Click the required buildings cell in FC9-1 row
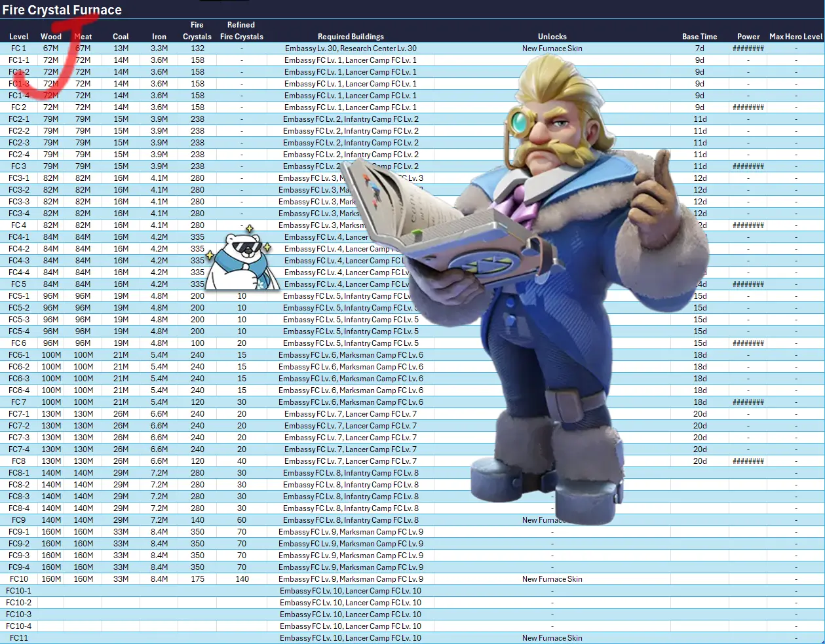The height and width of the screenshot is (644, 825). [351, 532]
